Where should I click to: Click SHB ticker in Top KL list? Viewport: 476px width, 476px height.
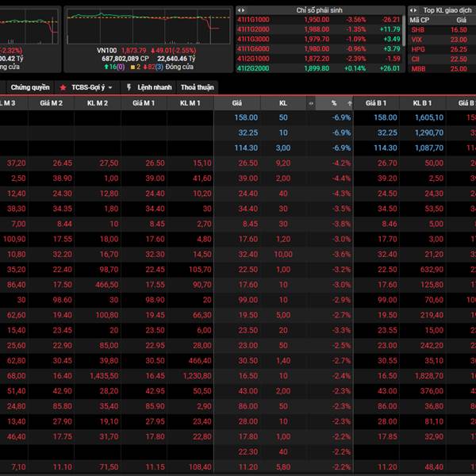pyautogui.click(x=417, y=29)
